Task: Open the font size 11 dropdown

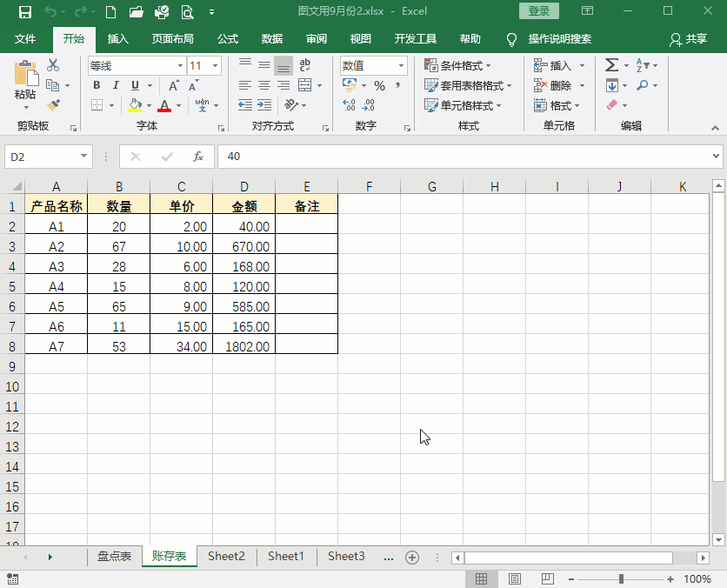Action: (x=215, y=66)
